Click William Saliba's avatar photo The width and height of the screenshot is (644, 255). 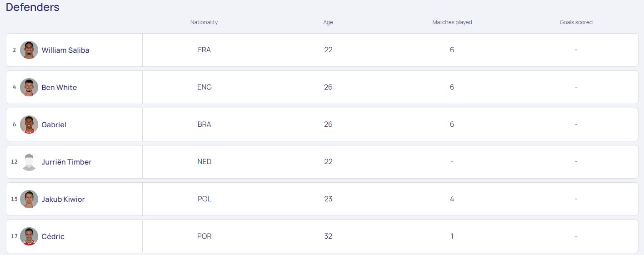click(x=29, y=50)
